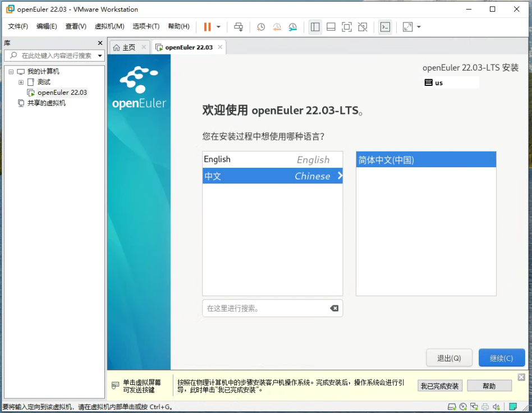Expand the 测试 tree node
Image resolution: width=532 pixels, height=413 pixels.
[21, 82]
